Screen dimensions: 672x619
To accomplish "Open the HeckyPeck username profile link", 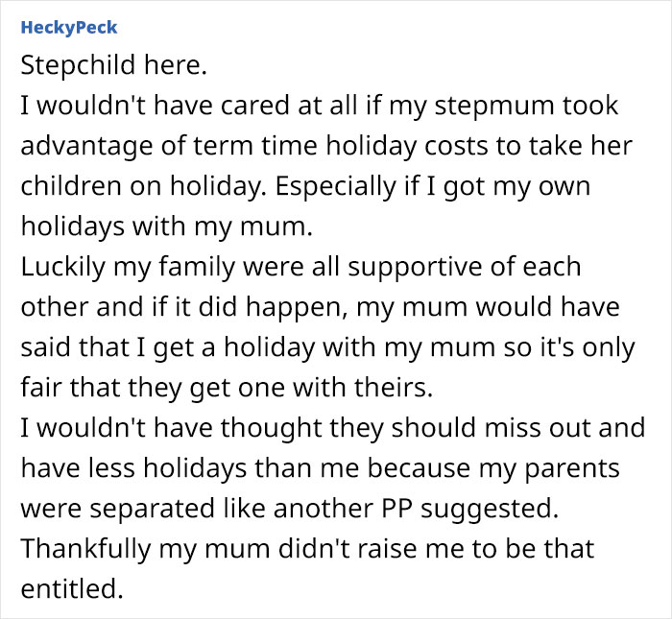I will (68, 28).
